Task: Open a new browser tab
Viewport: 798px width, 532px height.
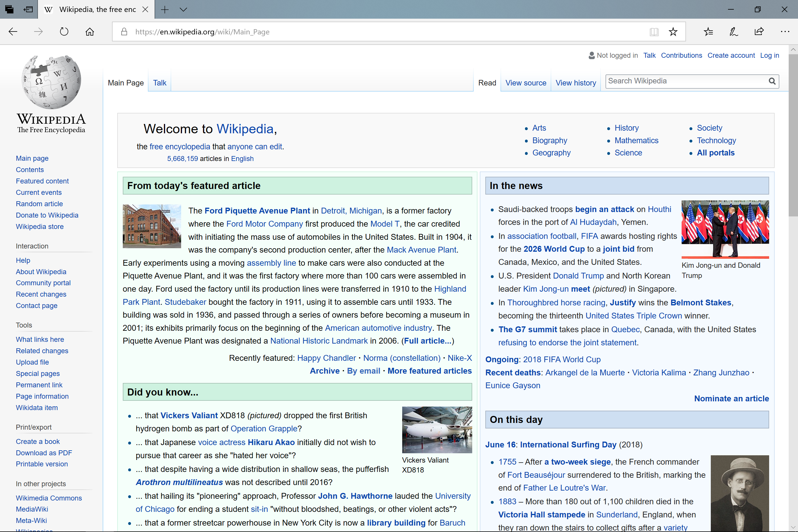Action: click(164, 10)
